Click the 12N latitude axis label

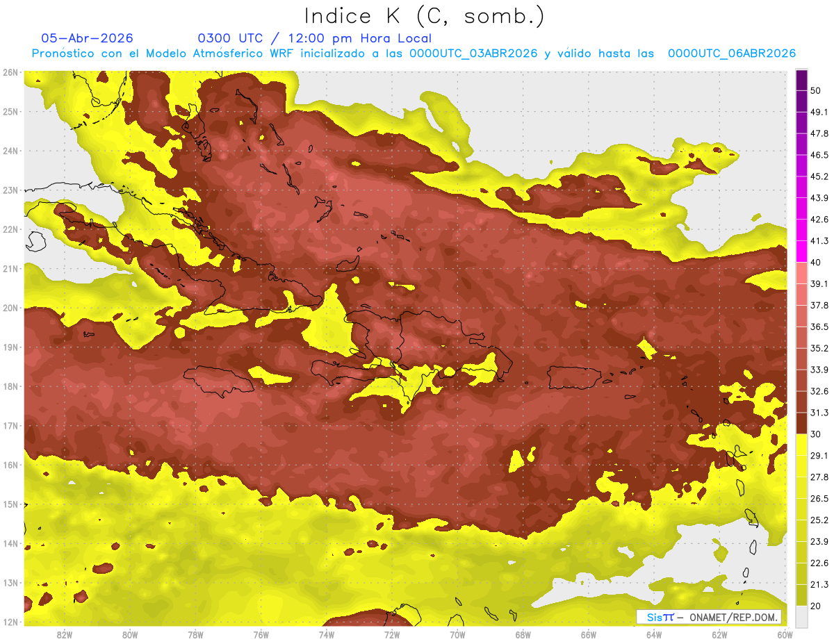10,622
